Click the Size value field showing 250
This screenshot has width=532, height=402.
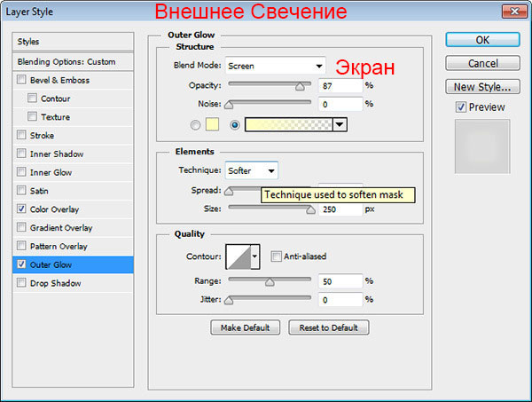click(x=340, y=209)
